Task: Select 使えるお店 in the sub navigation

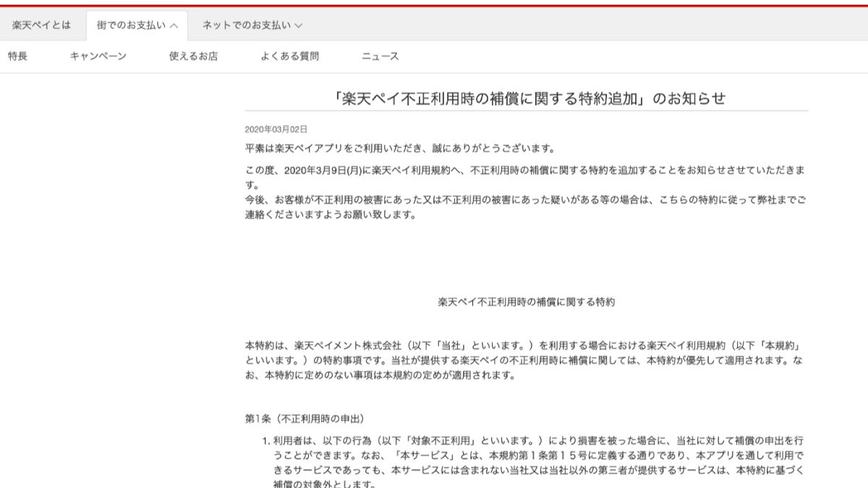Action: (193, 56)
